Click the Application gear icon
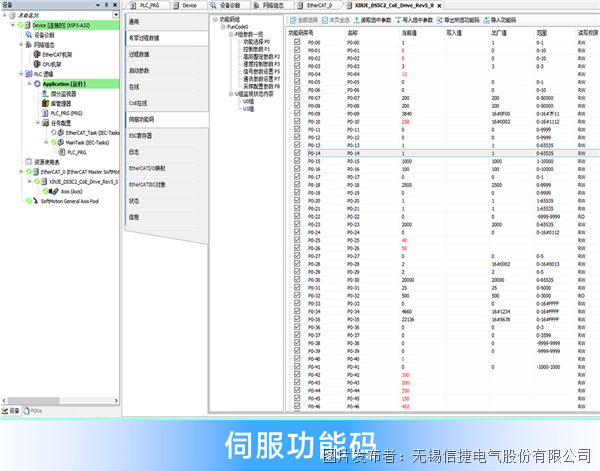The image size is (600, 471). coord(37,84)
